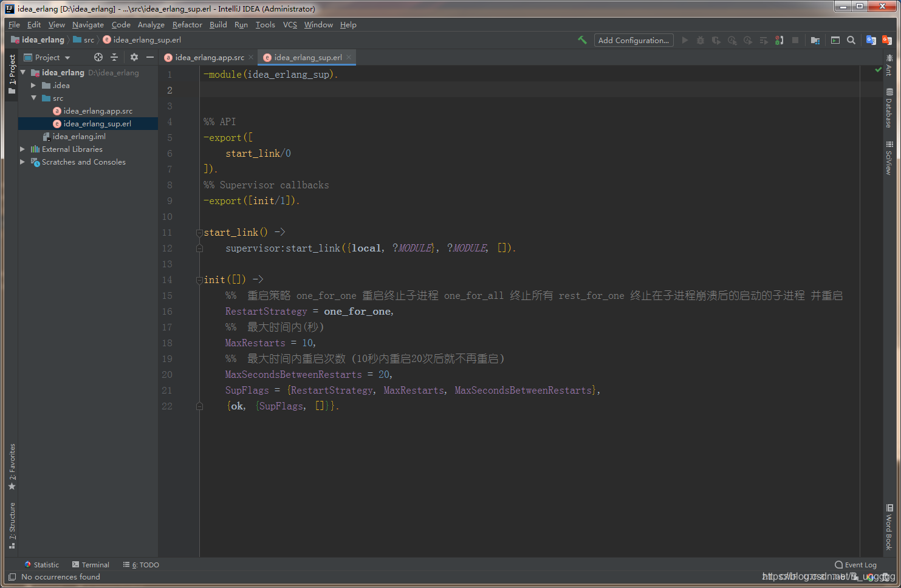
Task: Click the red Google Translate icon
Action: tap(887, 40)
